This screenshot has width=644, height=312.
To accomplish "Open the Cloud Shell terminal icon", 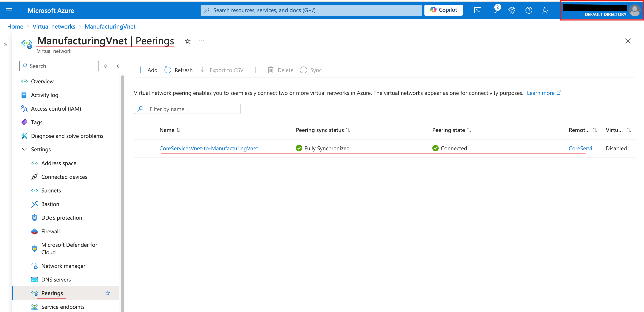I will click(x=478, y=10).
